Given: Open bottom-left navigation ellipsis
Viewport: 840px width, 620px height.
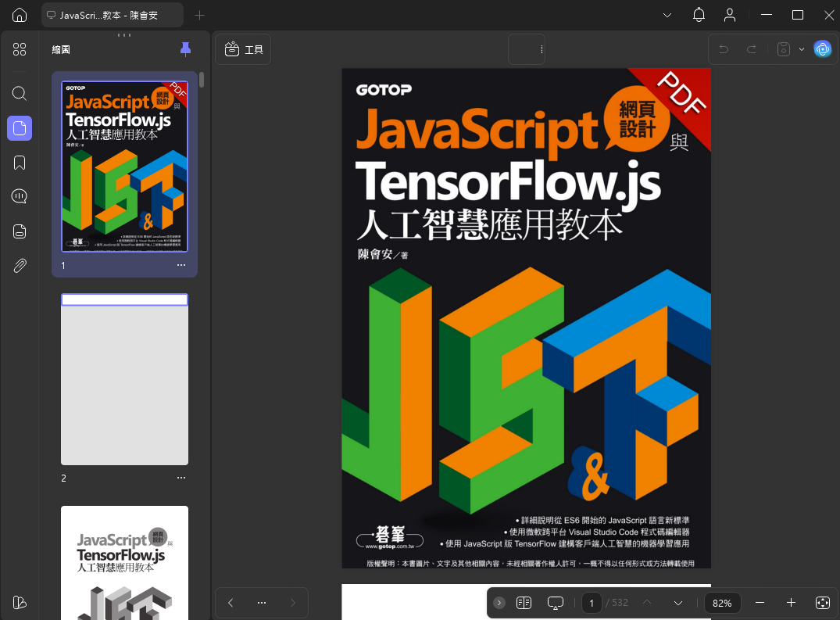Looking at the screenshot, I should point(262,603).
